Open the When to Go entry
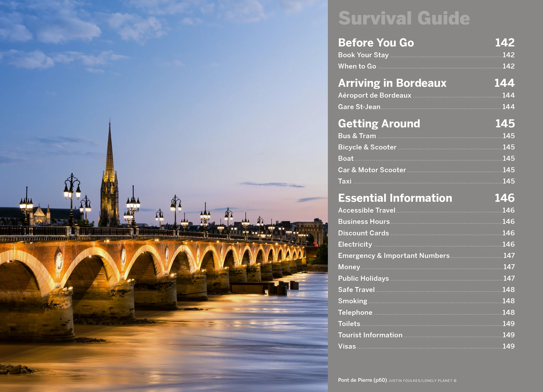Viewport: 543px width, 392px height. [x=357, y=66]
